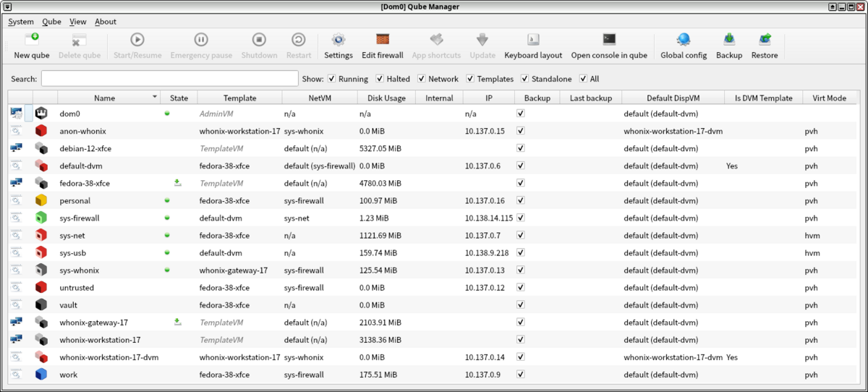Click the Delete qube toolbar icon

coord(80,40)
